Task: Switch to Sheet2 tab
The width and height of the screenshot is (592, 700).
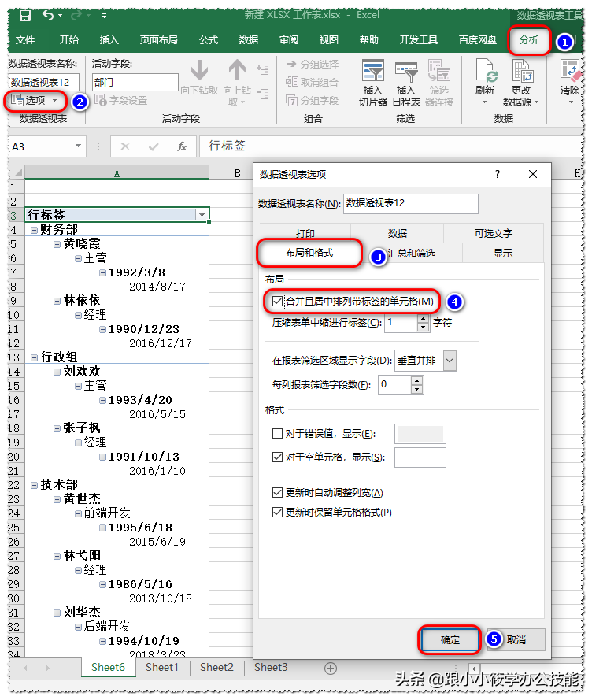Action: pos(216,668)
